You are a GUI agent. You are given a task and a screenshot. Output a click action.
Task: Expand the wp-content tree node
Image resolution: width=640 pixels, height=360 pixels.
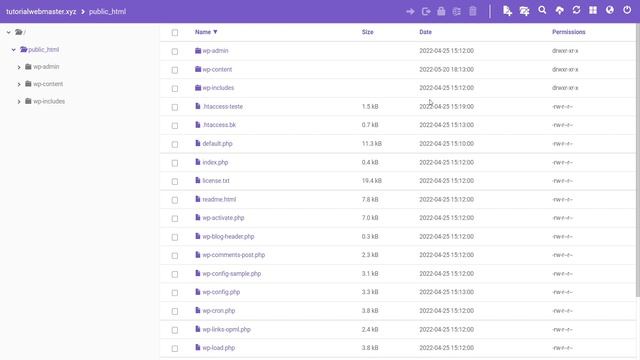(19, 84)
